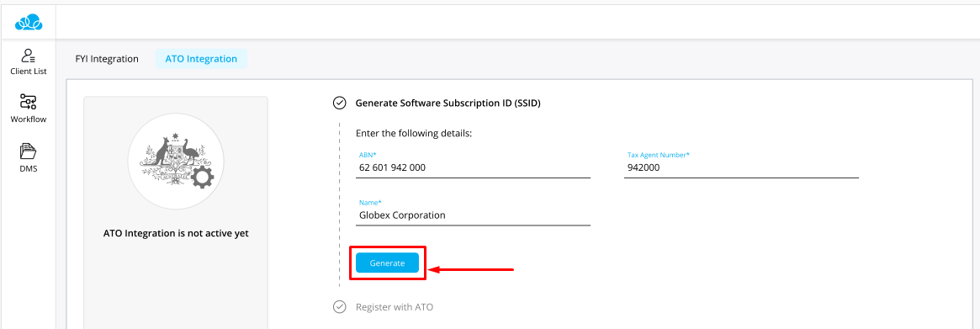Focus the Tax Agent Number field
The width and height of the screenshot is (980, 329).
coord(741,164)
